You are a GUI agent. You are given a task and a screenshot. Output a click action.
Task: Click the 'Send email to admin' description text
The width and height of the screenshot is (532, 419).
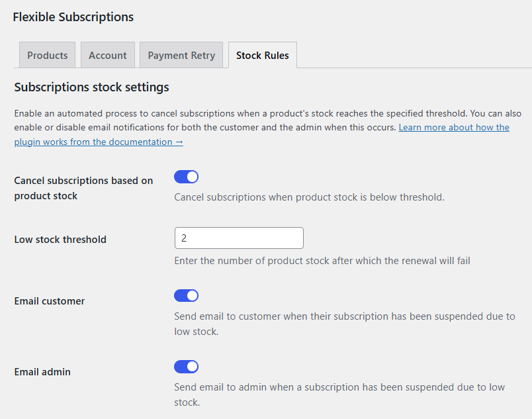(339, 395)
